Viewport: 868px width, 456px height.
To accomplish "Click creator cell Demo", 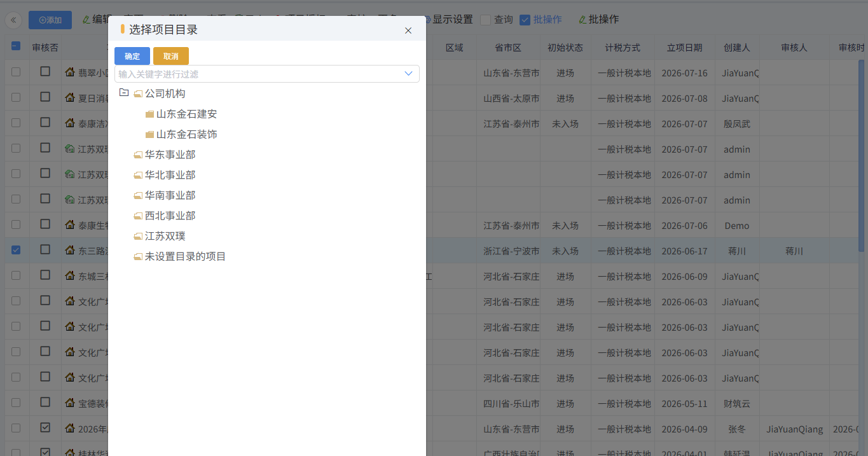I will click(x=737, y=226).
